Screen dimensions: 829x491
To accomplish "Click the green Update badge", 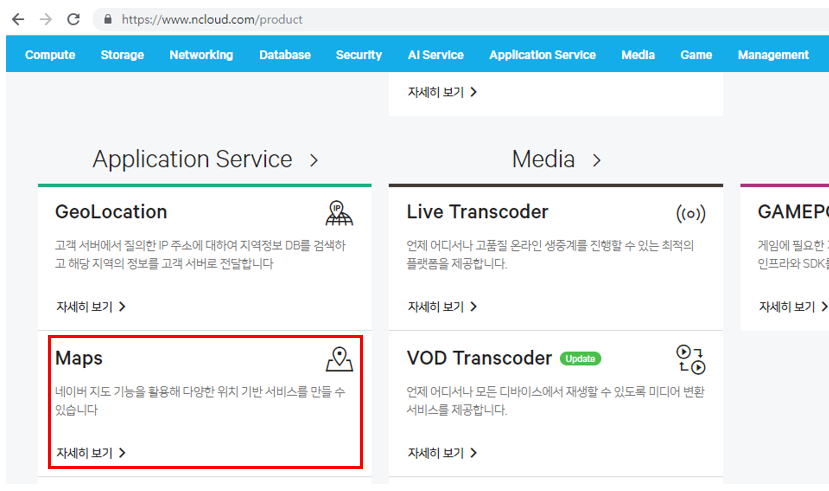I will (x=581, y=358).
